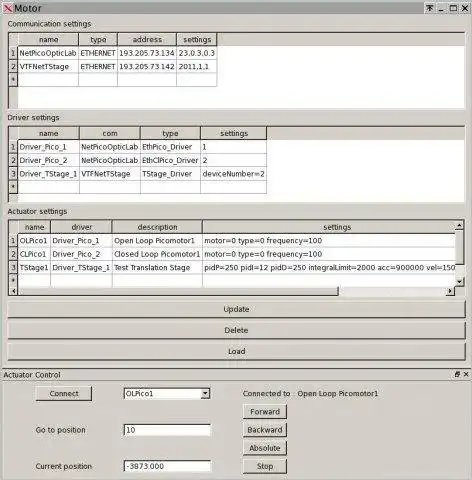Select settings cell 23,0,3,0,3
This screenshot has width=472, height=480.
point(197,53)
